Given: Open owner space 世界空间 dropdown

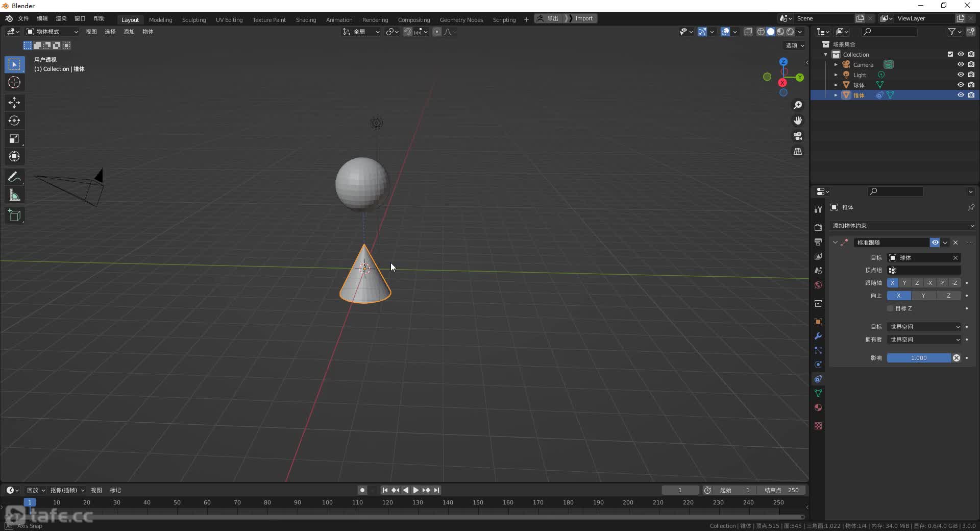Looking at the screenshot, I should (924, 340).
